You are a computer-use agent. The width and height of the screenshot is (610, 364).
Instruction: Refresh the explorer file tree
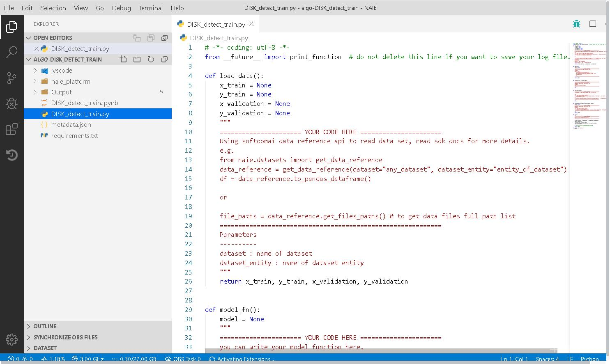151,60
